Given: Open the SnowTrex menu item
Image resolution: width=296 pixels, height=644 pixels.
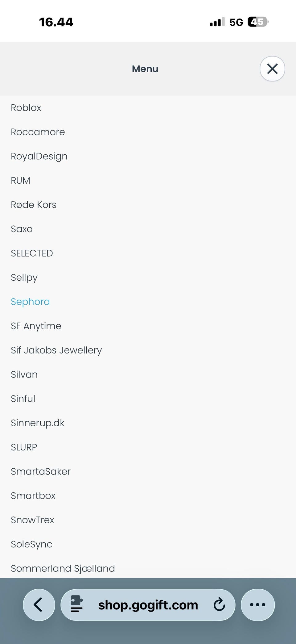Looking at the screenshot, I should click(x=32, y=520).
